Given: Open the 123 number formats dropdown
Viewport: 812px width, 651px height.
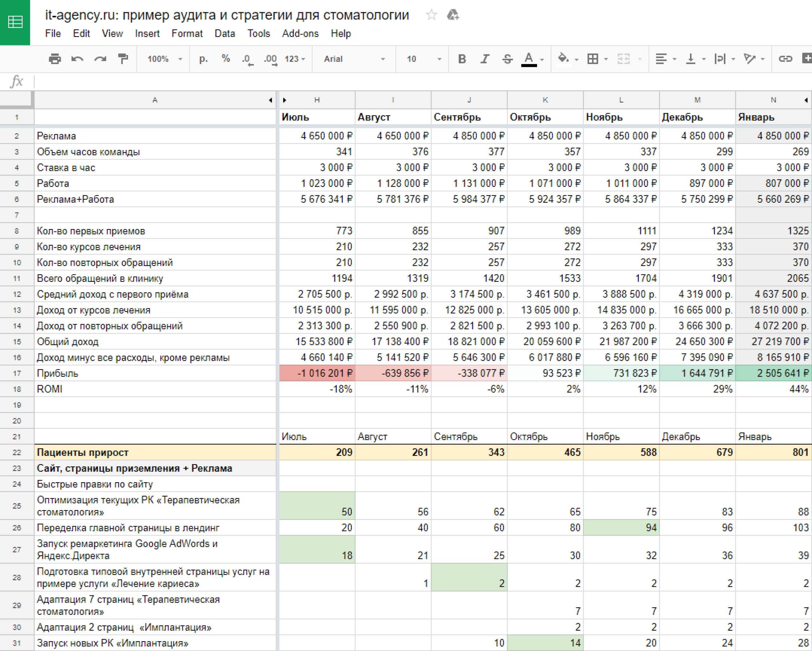Looking at the screenshot, I should coord(295,59).
